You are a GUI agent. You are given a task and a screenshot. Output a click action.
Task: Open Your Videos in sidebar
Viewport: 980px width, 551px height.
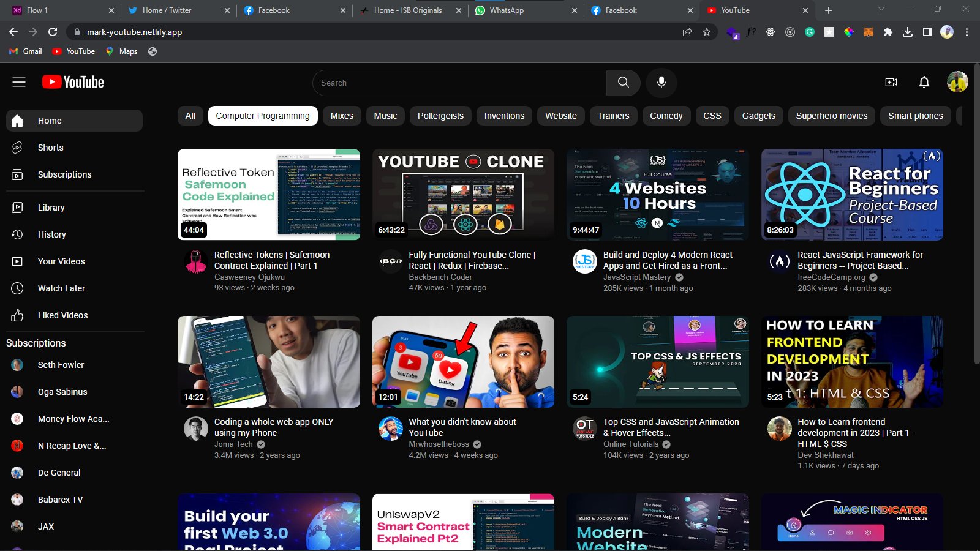click(74, 261)
